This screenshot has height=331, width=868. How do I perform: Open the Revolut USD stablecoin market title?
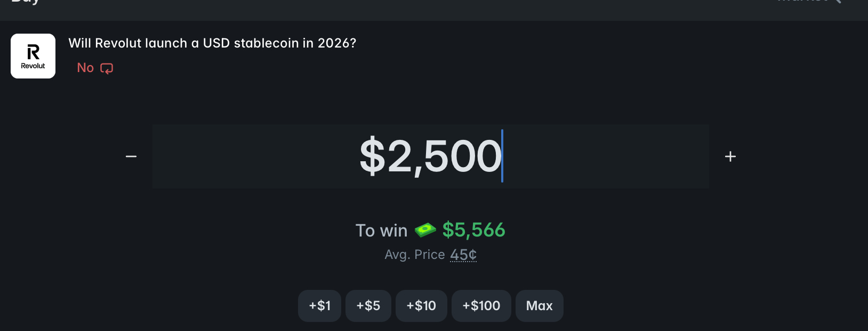[212, 43]
